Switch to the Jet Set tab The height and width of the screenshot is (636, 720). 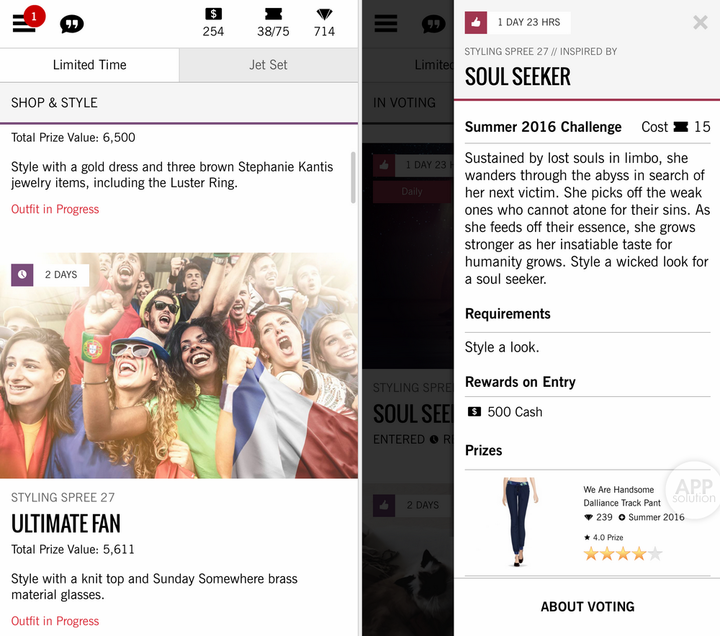tap(268, 65)
